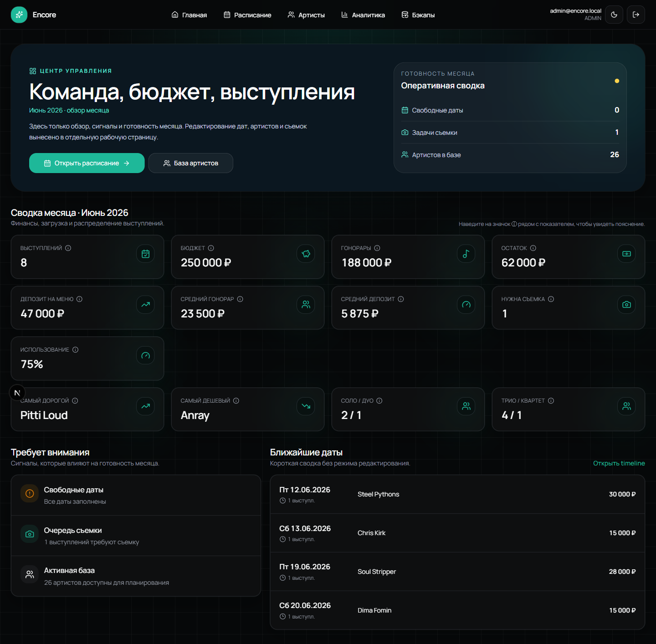Click the Свободные даты row in сводка
The width and height of the screenshot is (656, 644).
coord(510,110)
